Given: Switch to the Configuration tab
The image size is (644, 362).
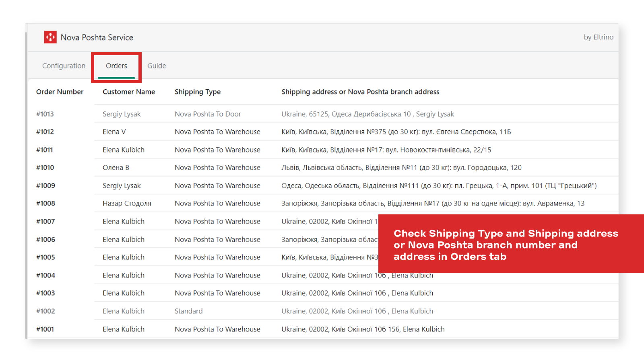Looking at the screenshot, I should (x=64, y=66).
